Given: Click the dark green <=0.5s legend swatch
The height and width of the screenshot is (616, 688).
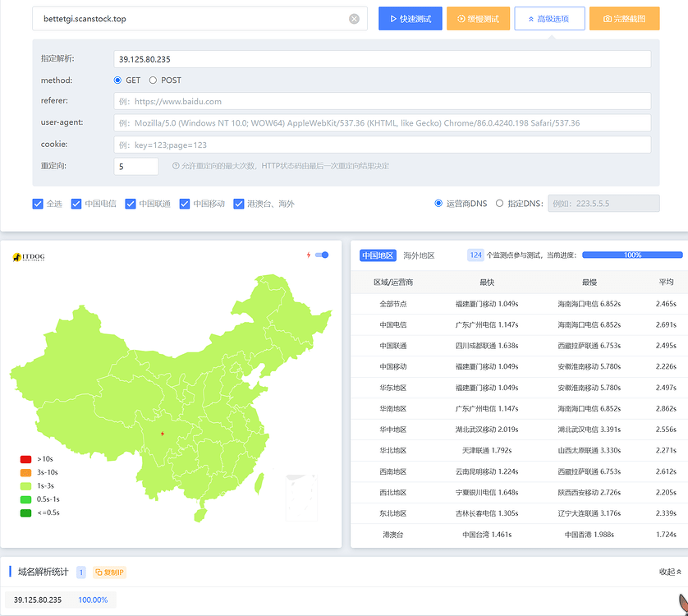Looking at the screenshot, I should [x=25, y=513].
